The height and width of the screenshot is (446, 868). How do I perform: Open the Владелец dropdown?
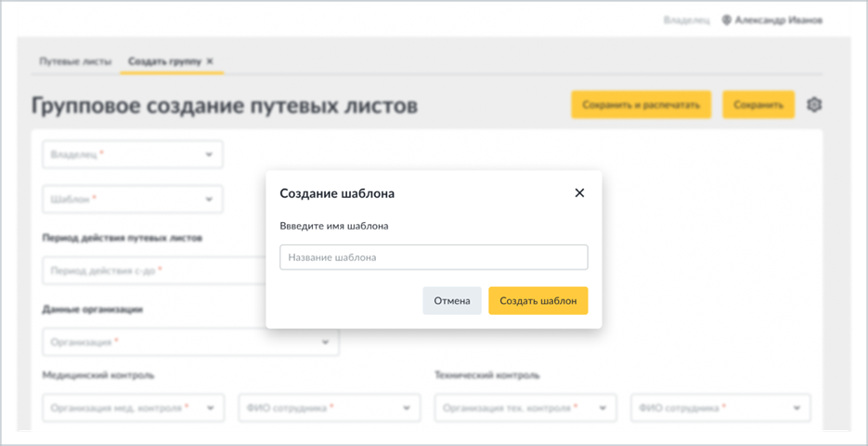[133, 154]
